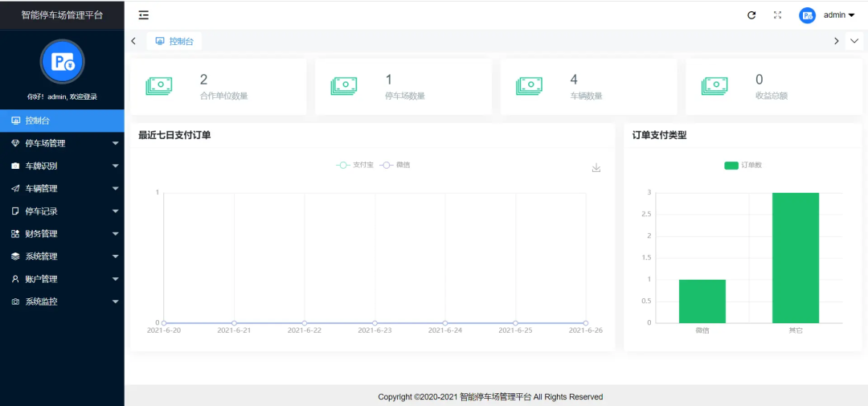Enter fullscreen using the expand icon

777,15
